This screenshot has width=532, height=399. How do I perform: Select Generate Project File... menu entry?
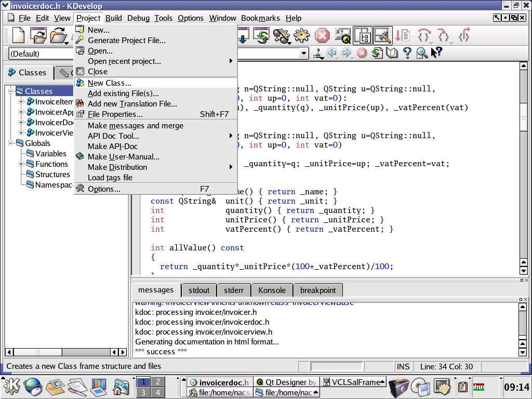pyautogui.click(x=155, y=41)
